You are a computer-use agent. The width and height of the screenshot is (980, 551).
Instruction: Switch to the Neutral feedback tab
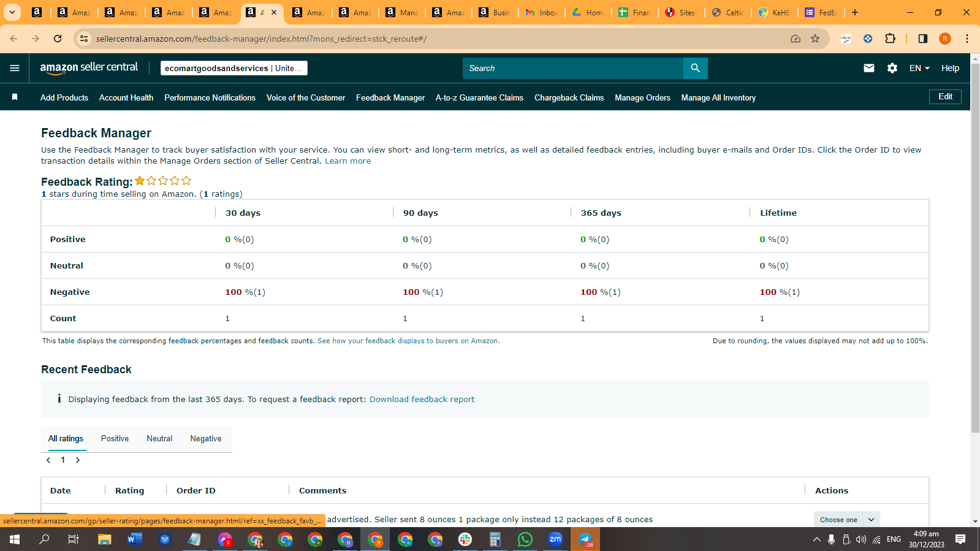coord(159,439)
